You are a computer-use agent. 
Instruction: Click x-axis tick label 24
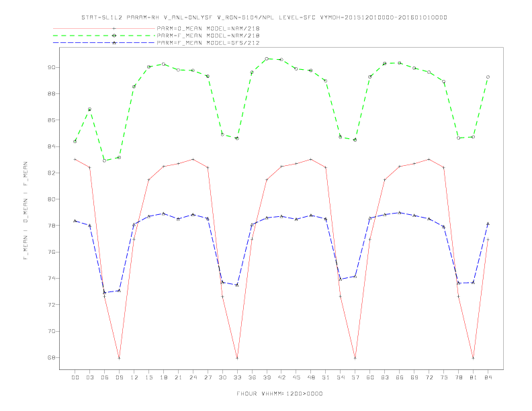(193, 377)
